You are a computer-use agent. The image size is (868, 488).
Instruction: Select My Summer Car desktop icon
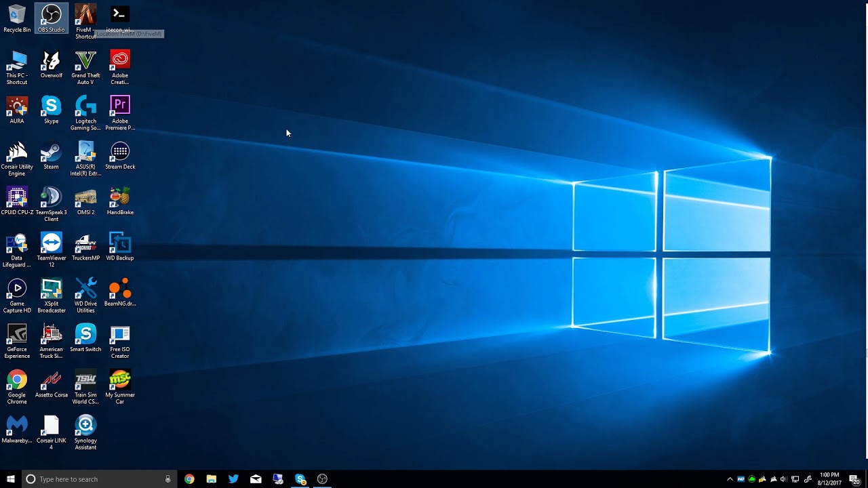click(x=120, y=386)
